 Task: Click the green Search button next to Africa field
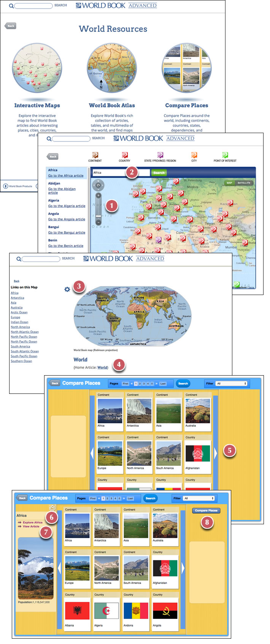[159, 173]
